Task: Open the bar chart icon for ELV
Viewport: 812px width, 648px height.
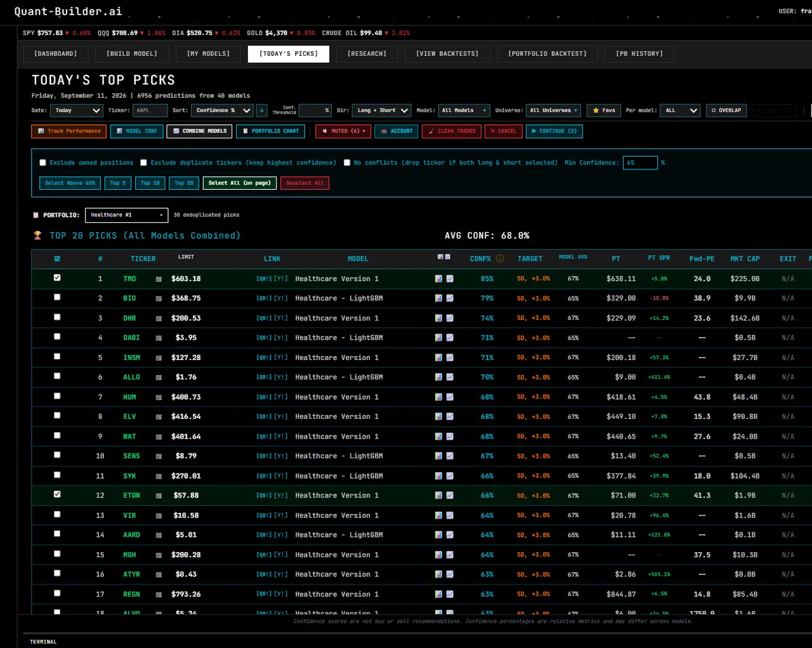Action: [x=438, y=417]
